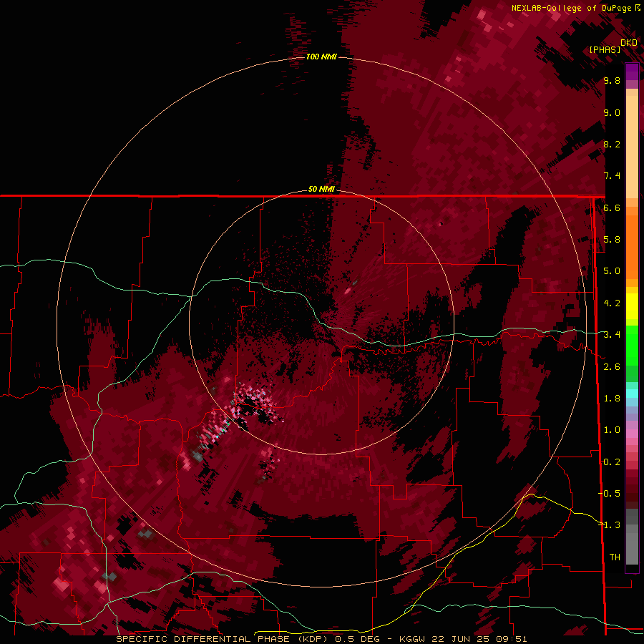Select the -1.3 value on color scale
Image resolution: width=644 pixels, height=644 pixels.
(x=611, y=525)
